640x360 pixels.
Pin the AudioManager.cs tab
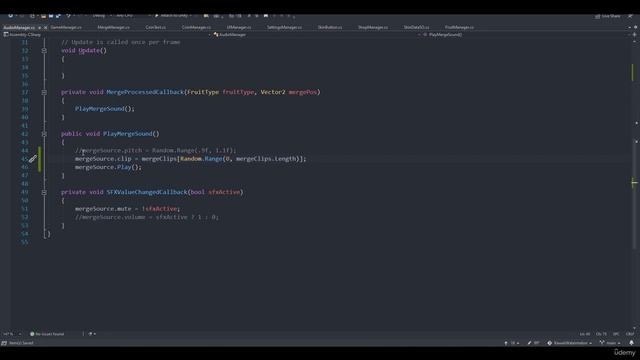[x=40, y=28]
